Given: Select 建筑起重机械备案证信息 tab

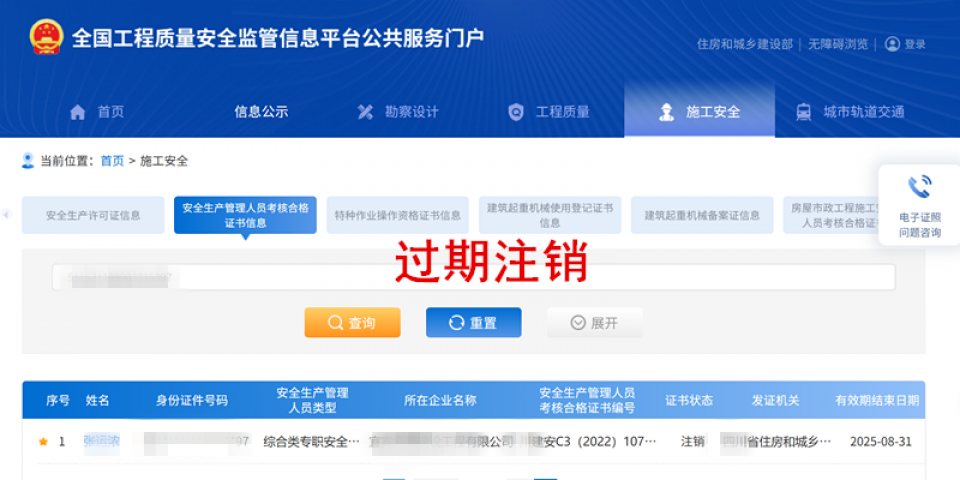Looking at the screenshot, I should [x=702, y=215].
